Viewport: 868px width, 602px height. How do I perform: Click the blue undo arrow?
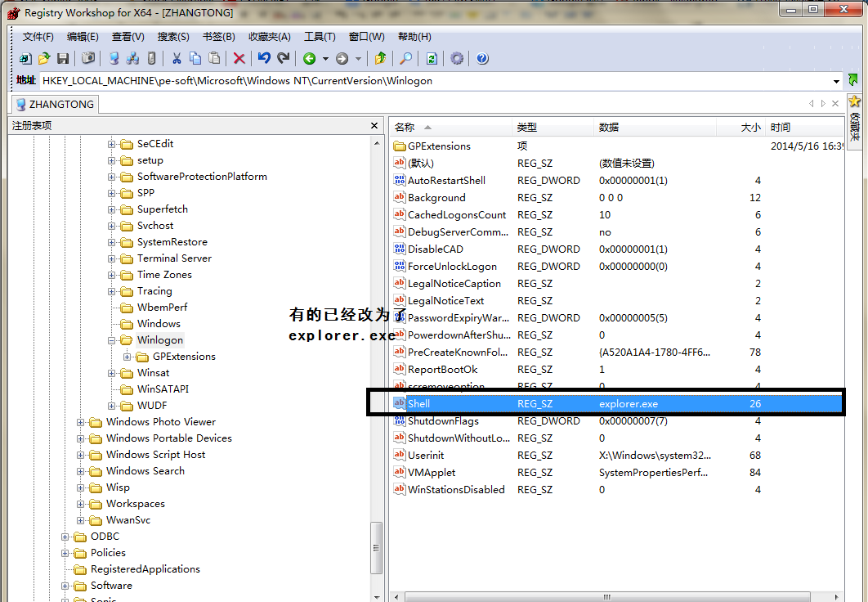[264, 58]
